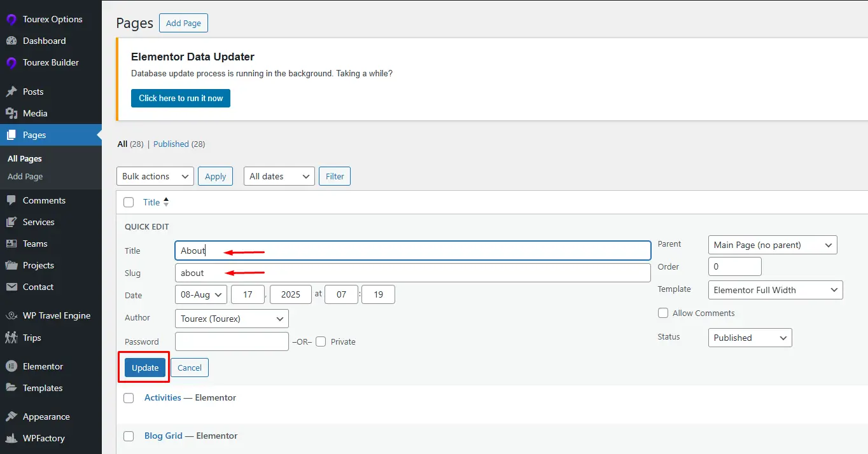The height and width of the screenshot is (454, 868).
Task: Click the Update button
Action: pos(145,368)
